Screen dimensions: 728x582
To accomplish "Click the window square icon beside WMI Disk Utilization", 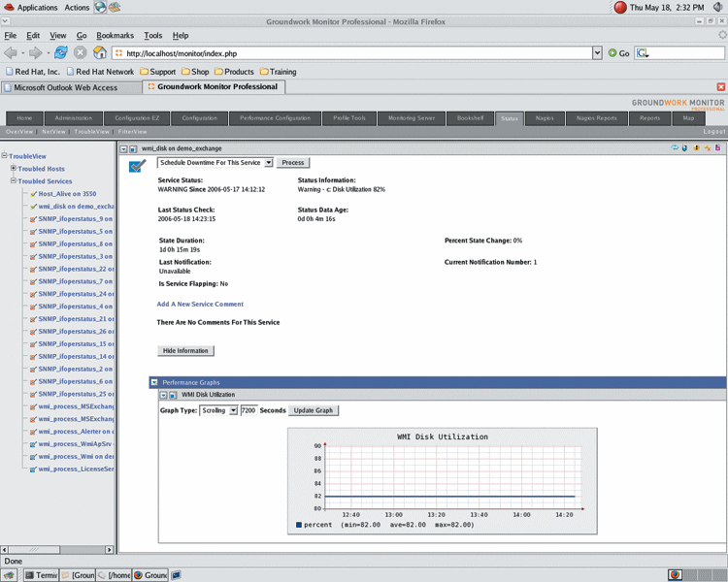I will tap(173, 395).
